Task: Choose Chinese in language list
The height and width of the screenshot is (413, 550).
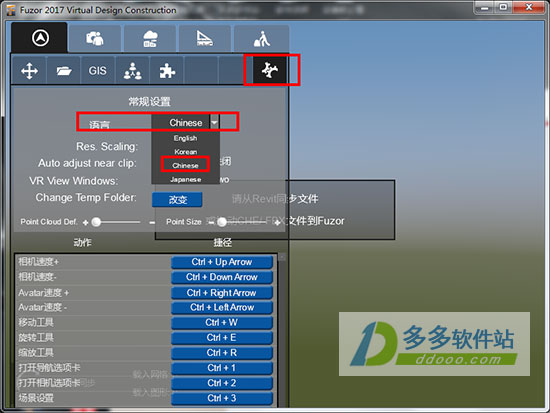Action: 185,165
